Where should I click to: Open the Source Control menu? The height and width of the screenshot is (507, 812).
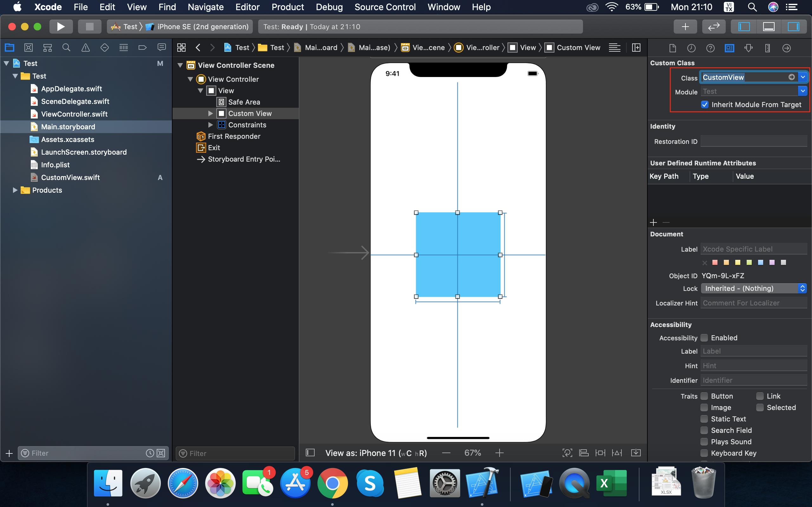[x=385, y=7]
